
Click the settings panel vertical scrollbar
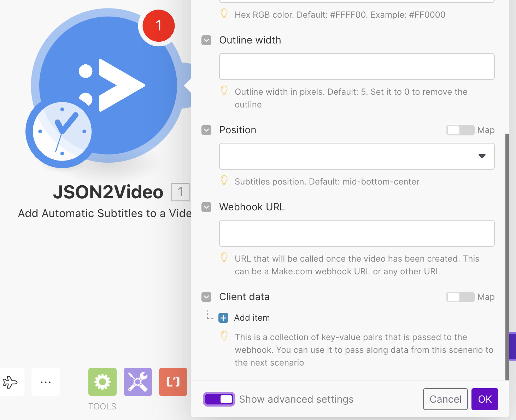(x=507, y=257)
